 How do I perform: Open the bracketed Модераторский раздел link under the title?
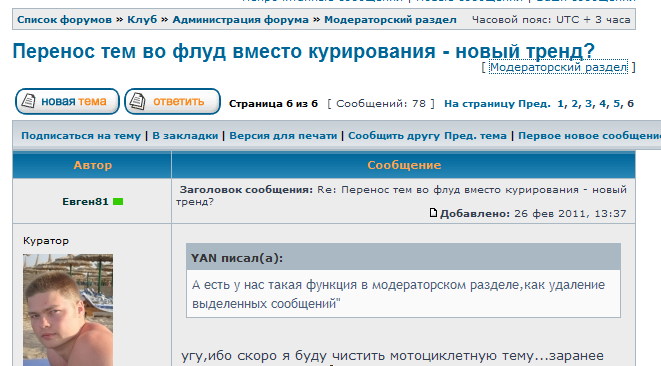pyautogui.click(x=558, y=67)
